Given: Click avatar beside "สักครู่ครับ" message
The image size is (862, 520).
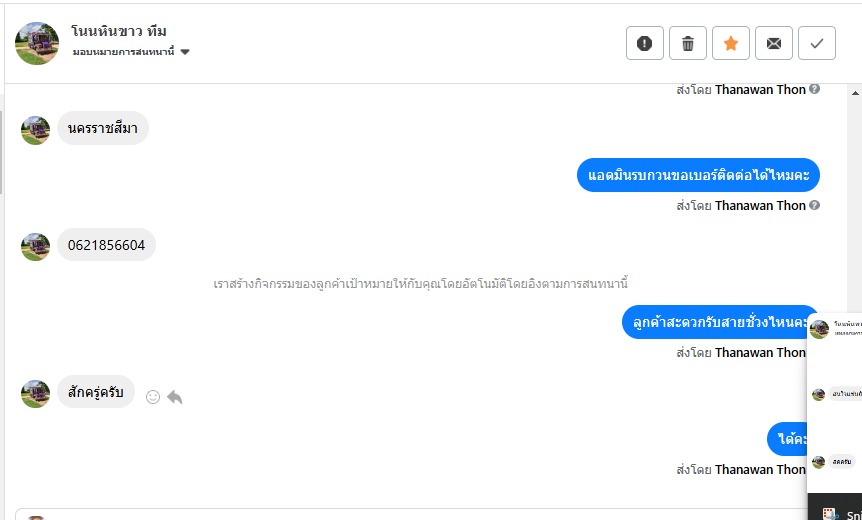Looking at the screenshot, I should (36, 394).
